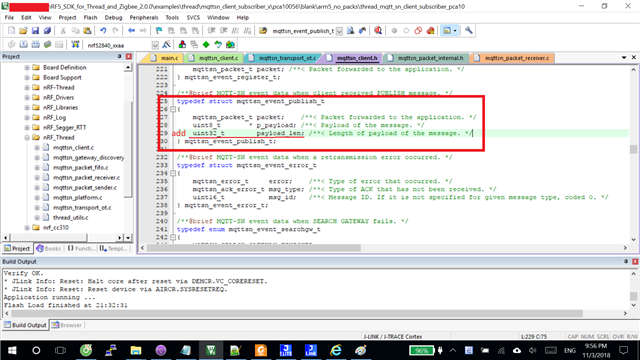Expand the nRF_Drivers group
This screenshot has height=360, width=640.
point(27,98)
